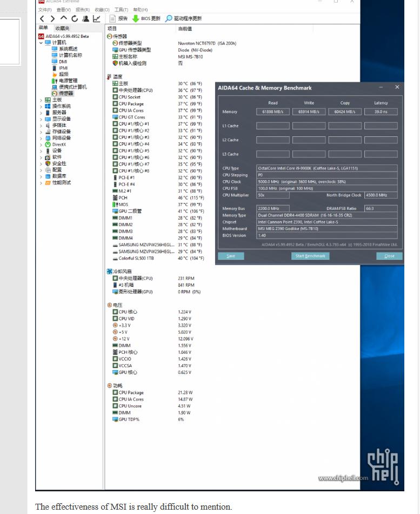Click the Memory Latency 39.0 ns field
This screenshot has width=420, height=514.
[x=381, y=112]
